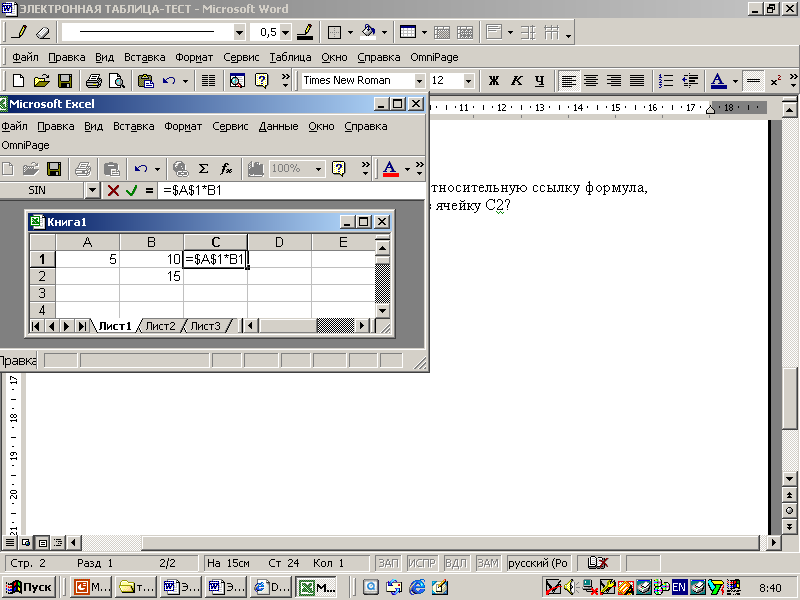The image size is (800, 600).
Task: Click the formula bar input field
Action: 291,190
